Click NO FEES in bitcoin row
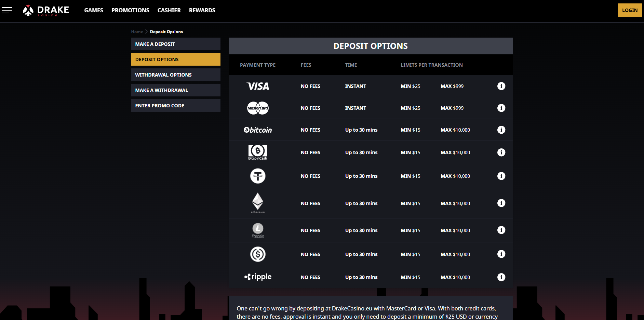The image size is (644, 320). tap(310, 130)
